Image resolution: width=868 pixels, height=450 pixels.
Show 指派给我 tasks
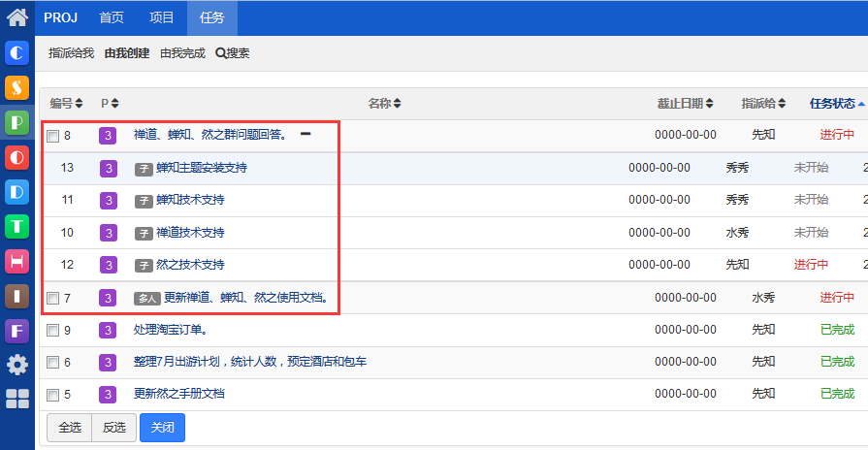pyautogui.click(x=72, y=53)
